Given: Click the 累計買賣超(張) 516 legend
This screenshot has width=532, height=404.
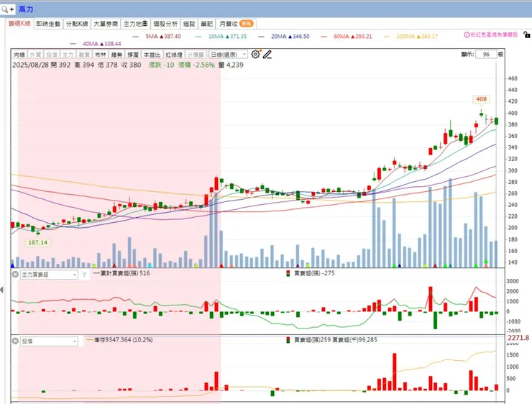Looking at the screenshot, I should (x=121, y=273).
